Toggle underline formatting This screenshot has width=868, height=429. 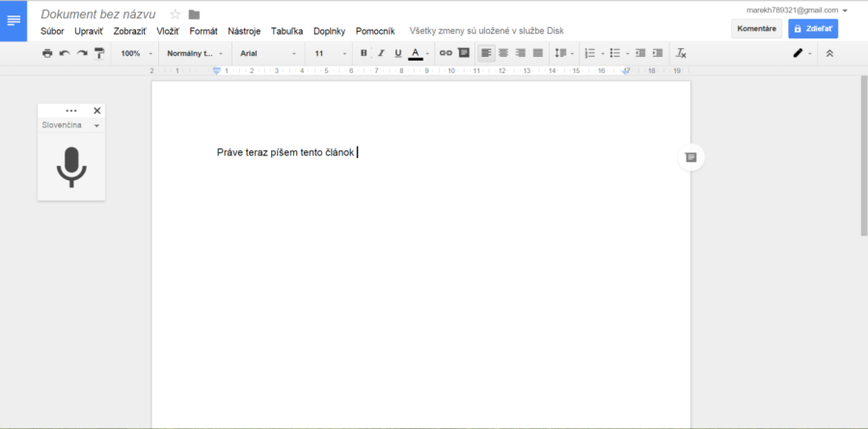point(397,53)
